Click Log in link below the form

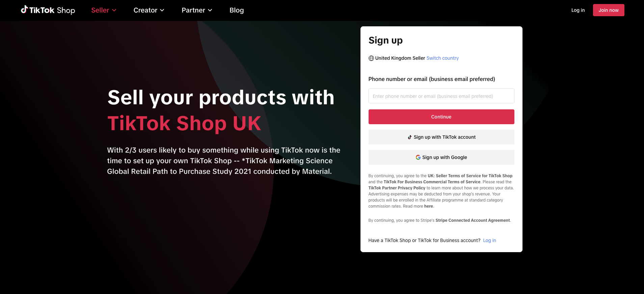(x=489, y=240)
